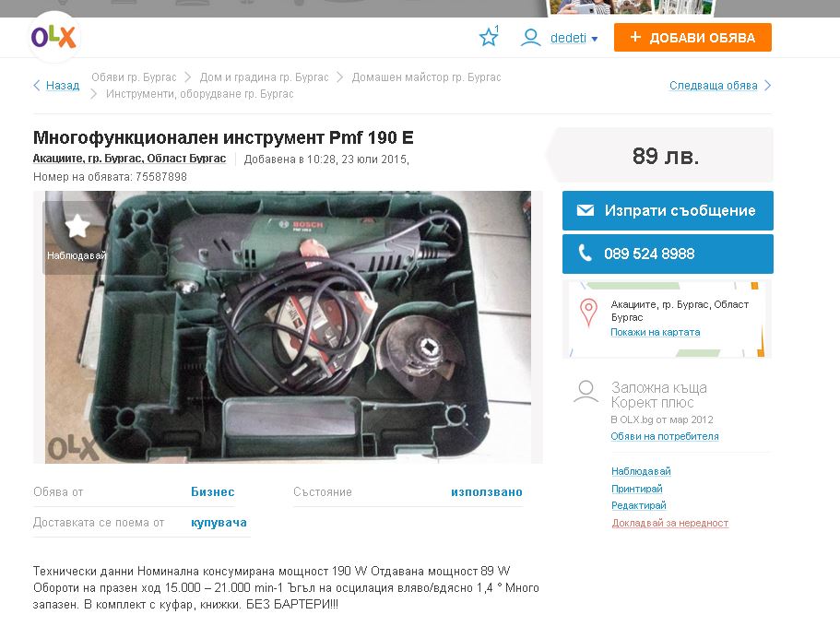The height and width of the screenshot is (638, 840).
Task: Click the Добави обява button
Action: click(692, 38)
